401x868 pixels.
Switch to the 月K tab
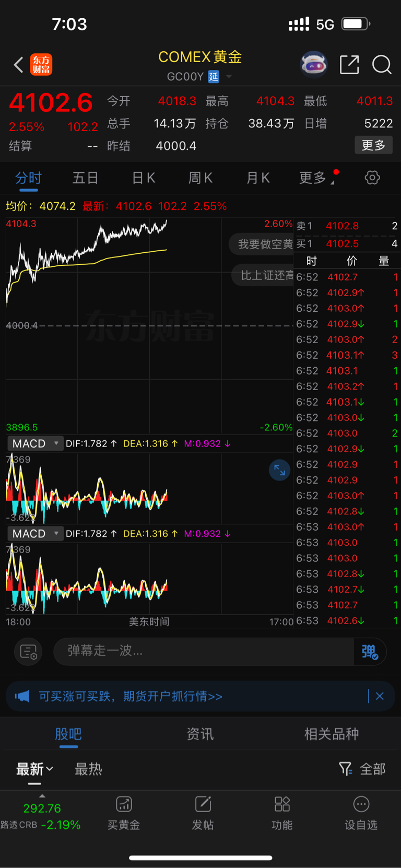(258, 178)
